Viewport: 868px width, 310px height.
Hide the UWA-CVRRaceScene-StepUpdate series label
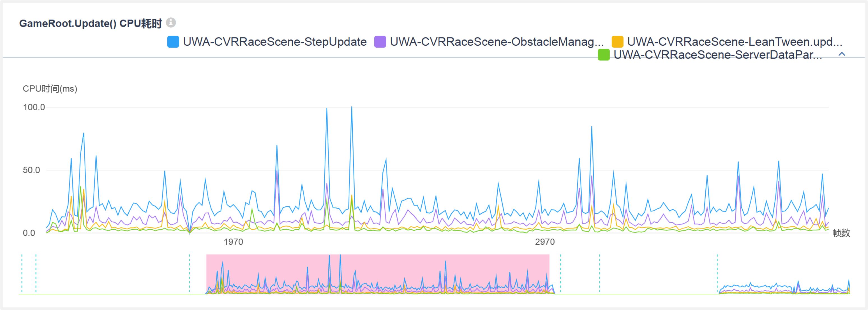(274, 42)
